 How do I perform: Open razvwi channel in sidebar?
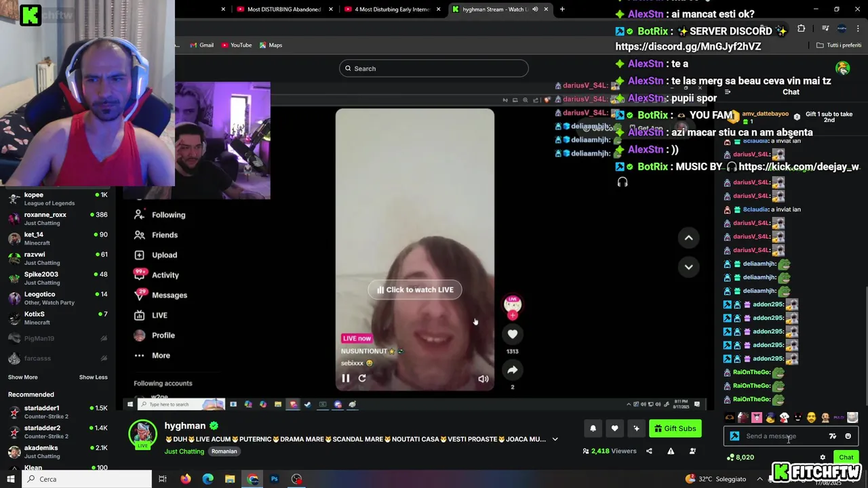(x=58, y=259)
